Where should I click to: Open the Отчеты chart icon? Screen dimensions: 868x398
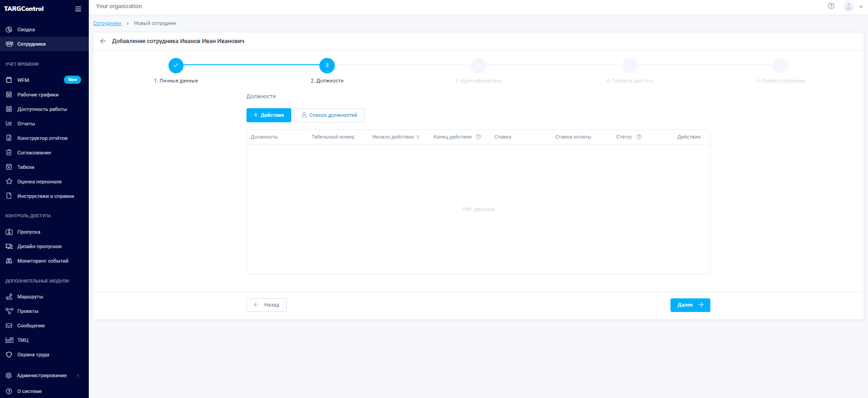[9, 124]
